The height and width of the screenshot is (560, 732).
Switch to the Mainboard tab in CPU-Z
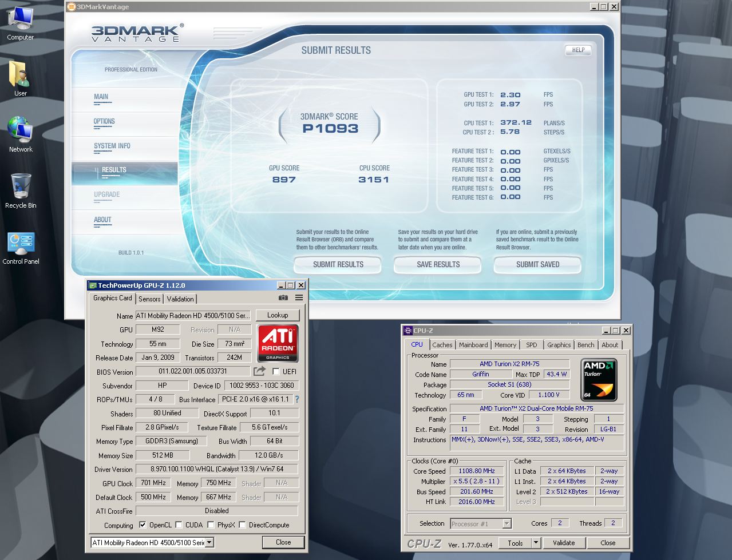(473, 345)
